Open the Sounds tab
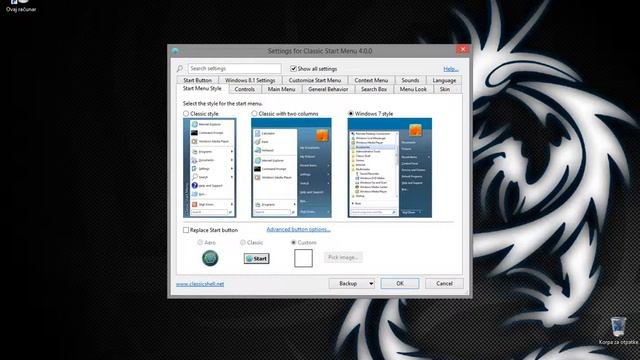This screenshot has height=360, width=640. [410, 80]
